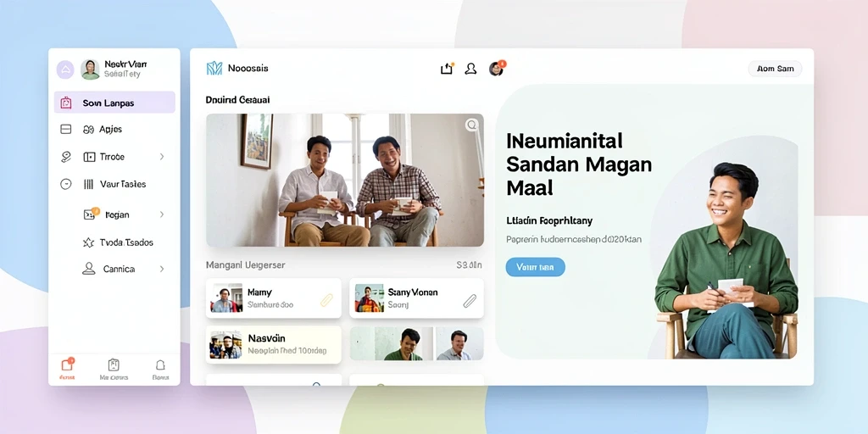Click the Dnuirid Gerauai heading
Screen dimensions: 868x434
[237, 100]
